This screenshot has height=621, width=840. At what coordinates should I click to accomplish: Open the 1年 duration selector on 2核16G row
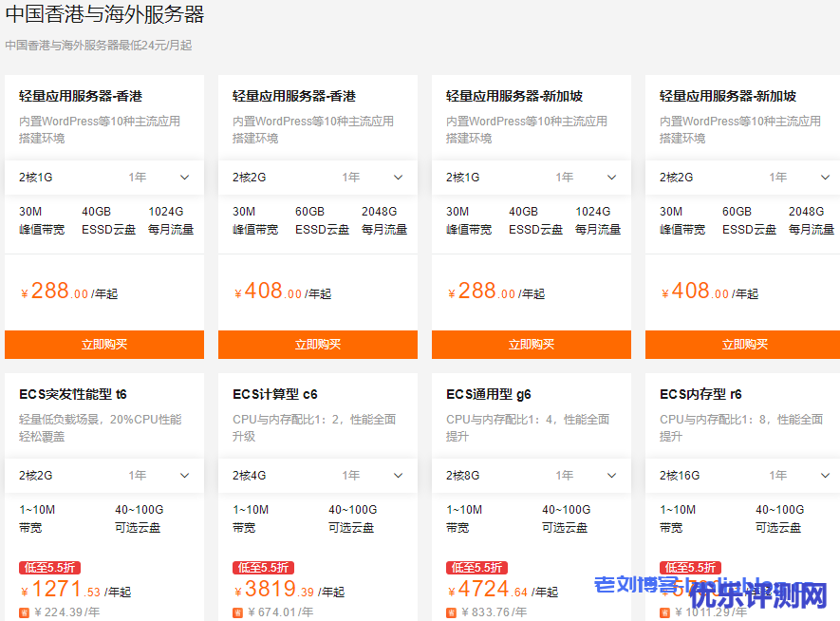pos(778,476)
